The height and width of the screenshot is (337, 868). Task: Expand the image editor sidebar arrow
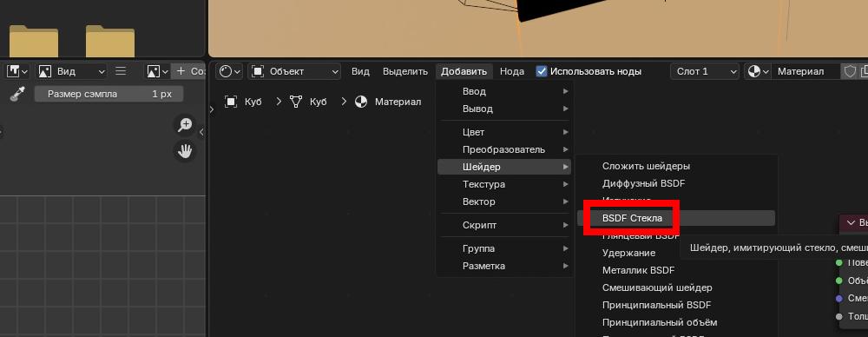pyautogui.click(x=201, y=132)
